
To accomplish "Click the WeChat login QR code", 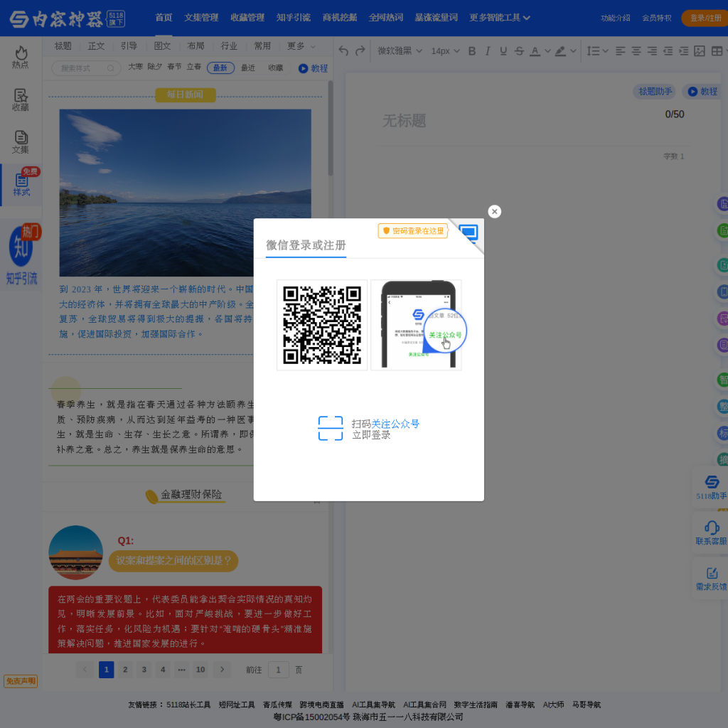I will [x=322, y=325].
